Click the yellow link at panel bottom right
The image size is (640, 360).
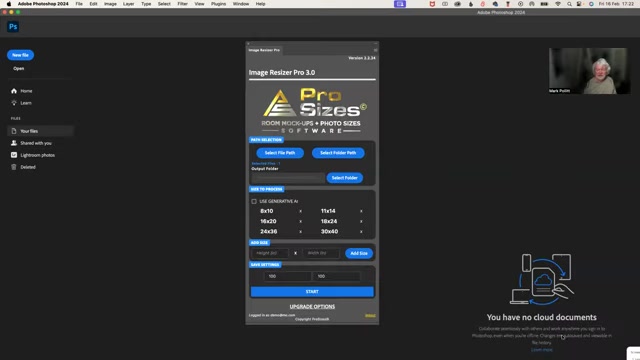370,316
